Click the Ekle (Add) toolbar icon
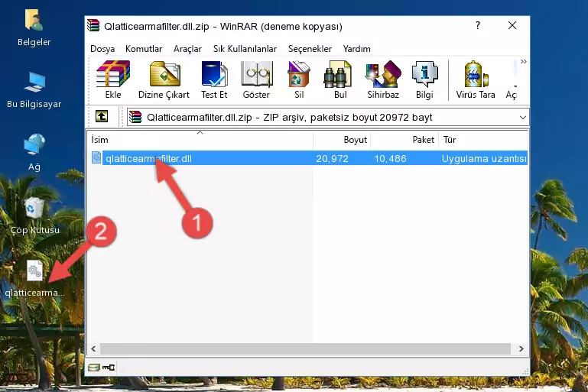The image size is (588, 392). tap(113, 79)
